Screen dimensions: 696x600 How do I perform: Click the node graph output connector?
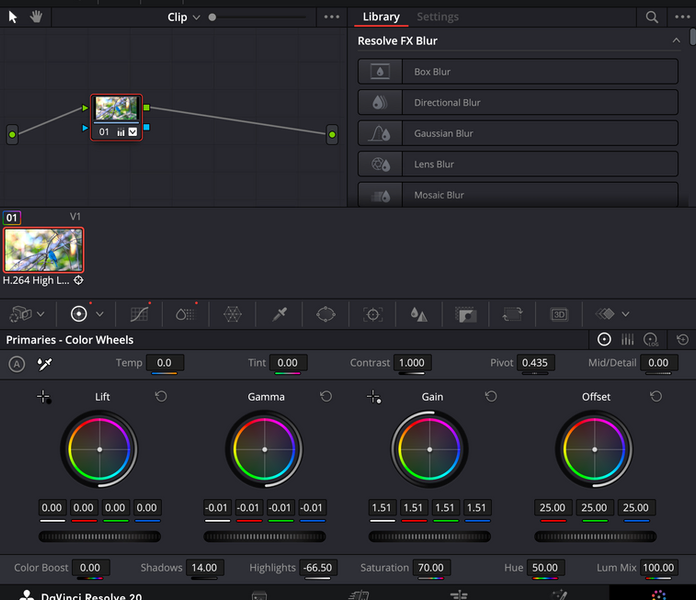(332, 134)
